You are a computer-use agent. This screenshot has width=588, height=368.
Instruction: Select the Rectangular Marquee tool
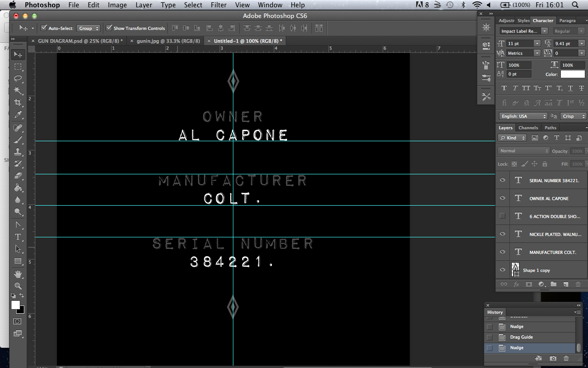point(18,67)
